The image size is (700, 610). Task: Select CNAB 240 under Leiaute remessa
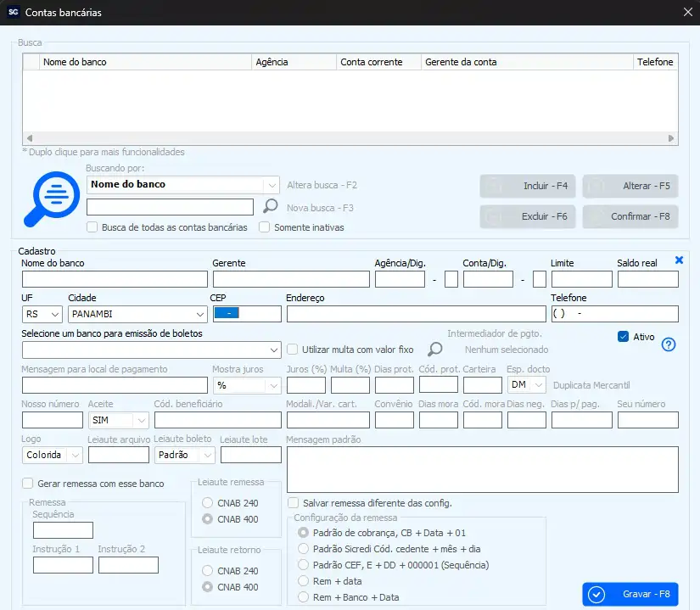pos(207,502)
